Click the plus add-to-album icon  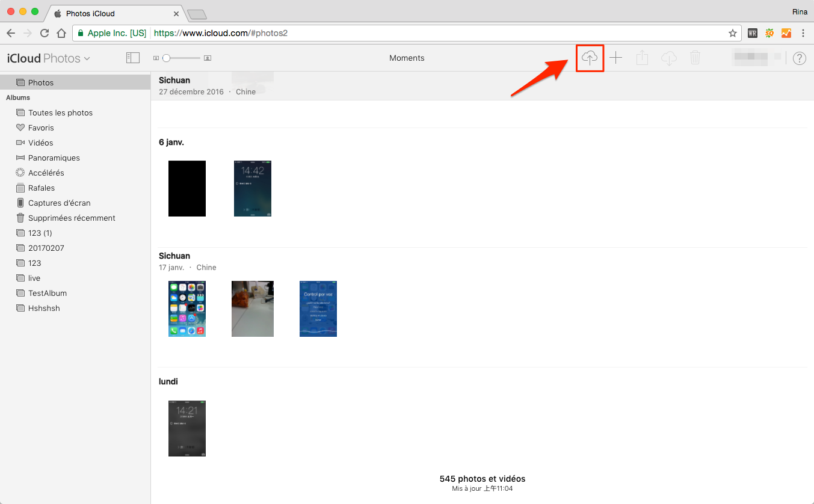(615, 58)
